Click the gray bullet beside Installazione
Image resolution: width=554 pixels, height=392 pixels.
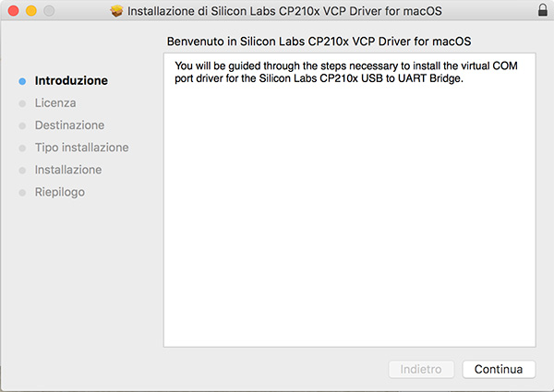pyautogui.click(x=22, y=171)
